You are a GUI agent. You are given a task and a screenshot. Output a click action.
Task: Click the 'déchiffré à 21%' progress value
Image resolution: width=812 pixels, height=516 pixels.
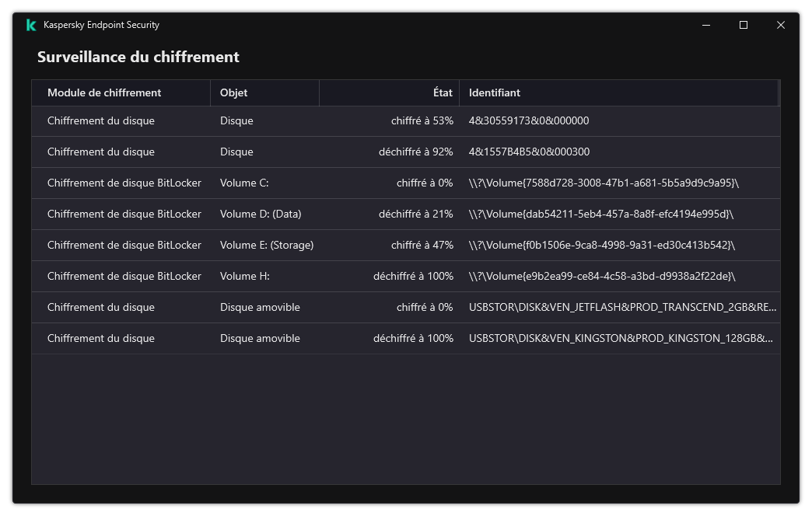pos(418,214)
